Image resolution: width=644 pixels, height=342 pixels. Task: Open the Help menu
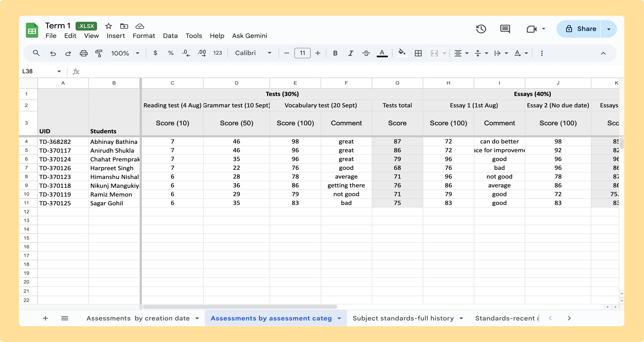(217, 36)
